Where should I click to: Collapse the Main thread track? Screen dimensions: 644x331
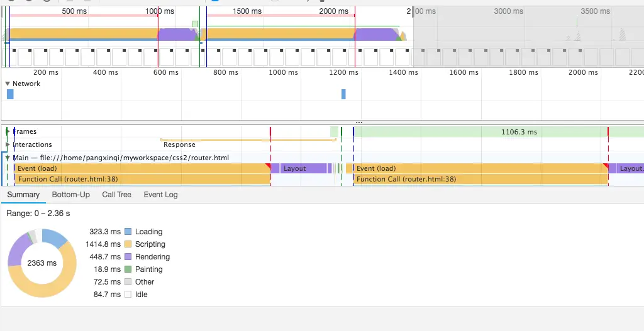[x=8, y=158]
